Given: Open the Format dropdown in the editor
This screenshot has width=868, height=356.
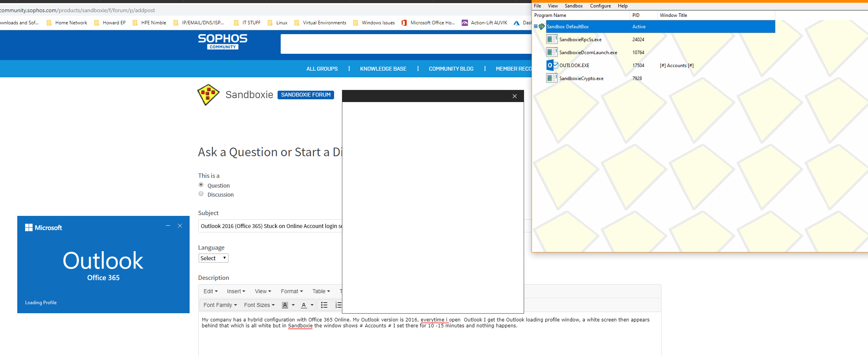Looking at the screenshot, I should pos(292,291).
